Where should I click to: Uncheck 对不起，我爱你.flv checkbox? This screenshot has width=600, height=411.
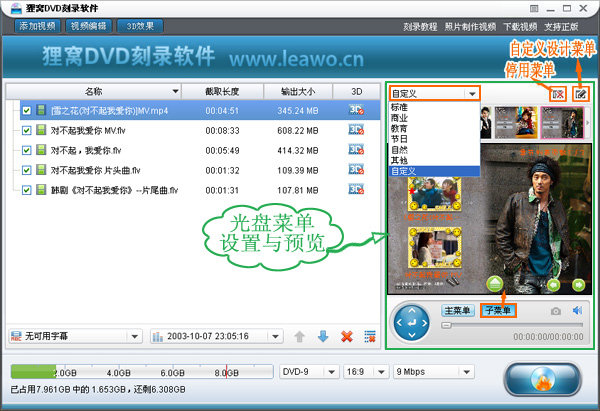[x=26, y=150]
